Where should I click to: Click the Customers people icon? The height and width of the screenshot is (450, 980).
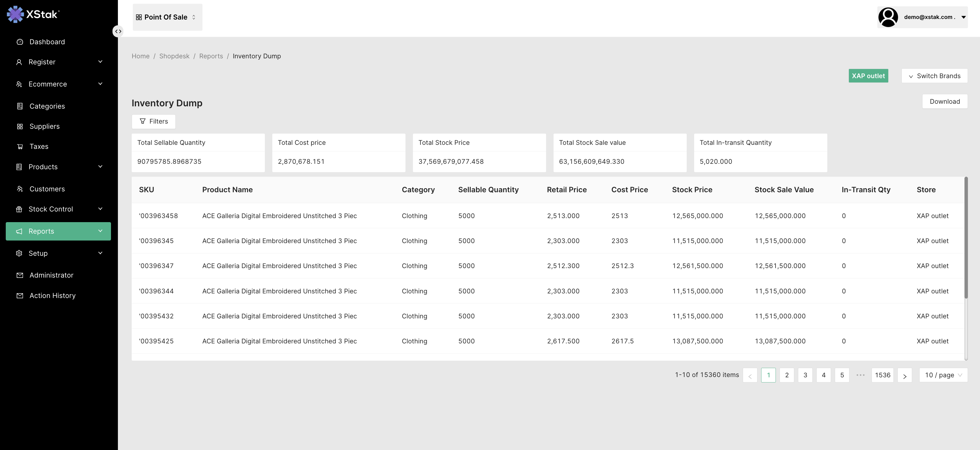pos(20,189)
